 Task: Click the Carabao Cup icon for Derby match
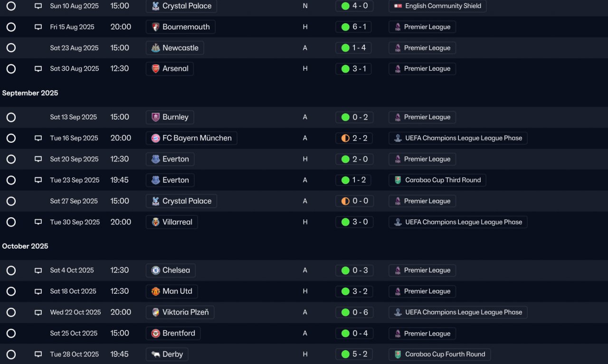coord(398,355)
